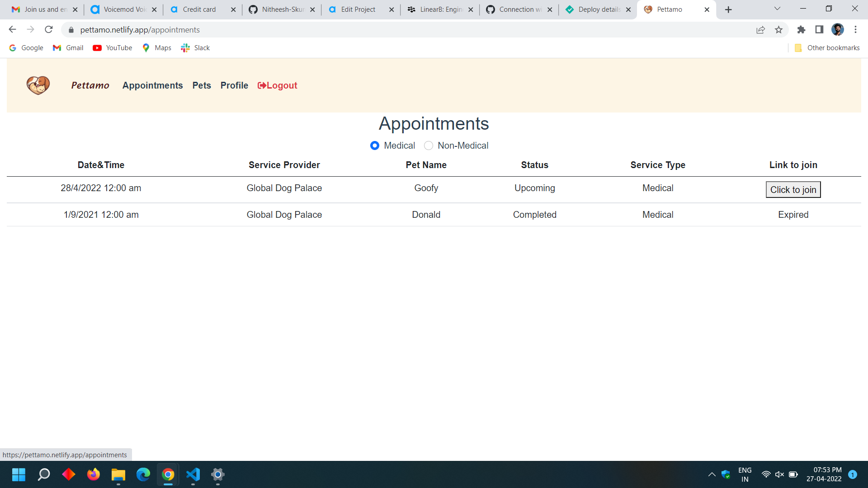Viewport: 868px width, 488px height.
Task: Open the Chrome side panel icon
Action: (x=819, y=30)
